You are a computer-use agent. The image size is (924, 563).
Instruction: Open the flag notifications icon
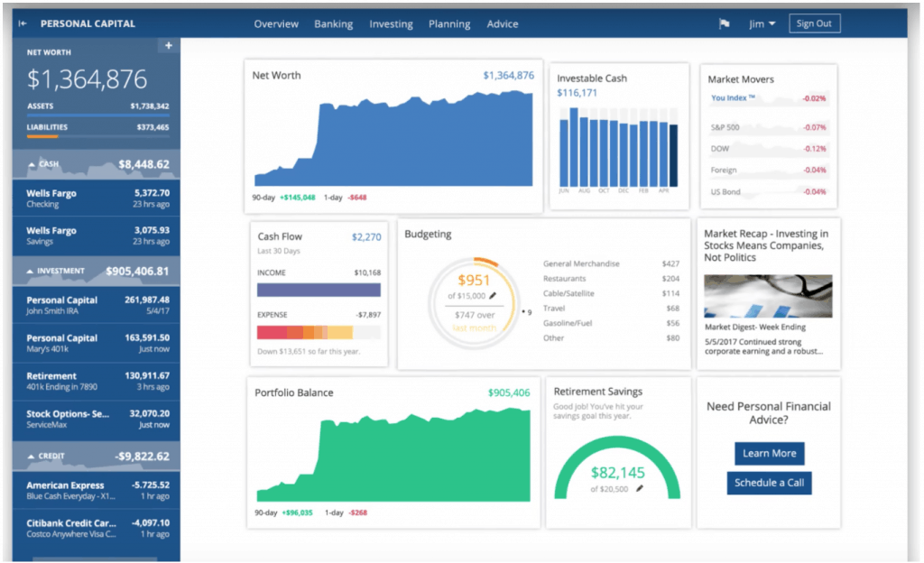[x=725, y=23]
